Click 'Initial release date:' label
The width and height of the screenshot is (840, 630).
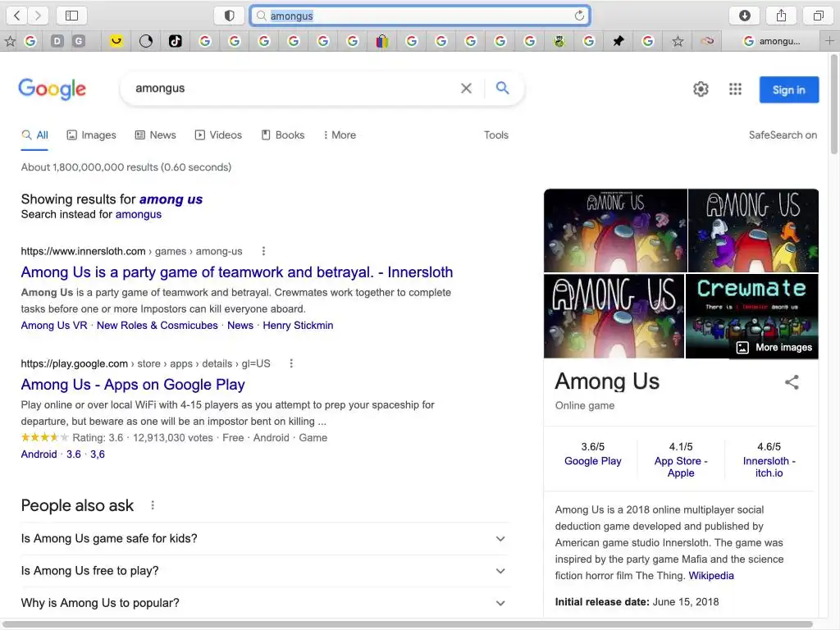click(601, 601)
